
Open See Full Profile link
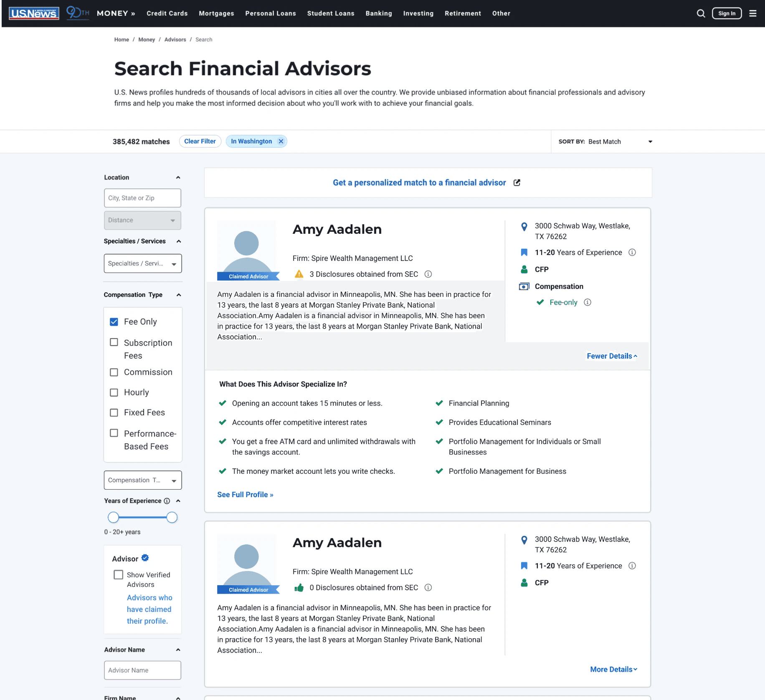pos(245,495)
